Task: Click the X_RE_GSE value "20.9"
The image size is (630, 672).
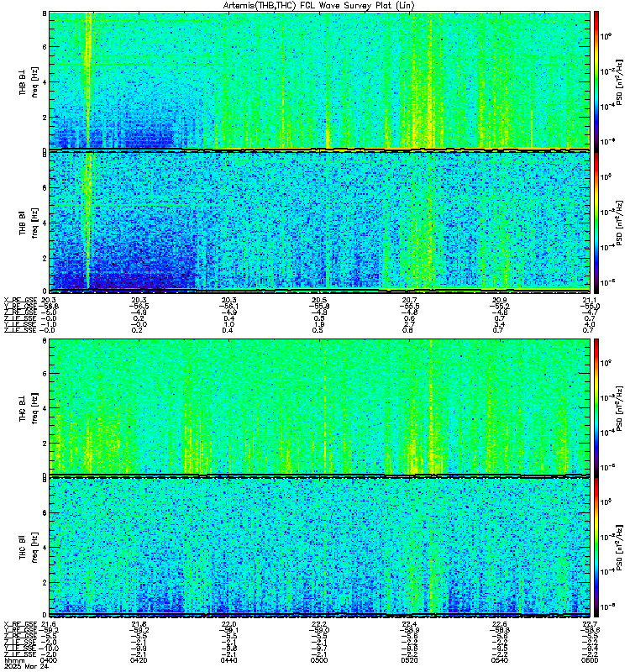Action: pyautogui.click(x=499, y=300)
